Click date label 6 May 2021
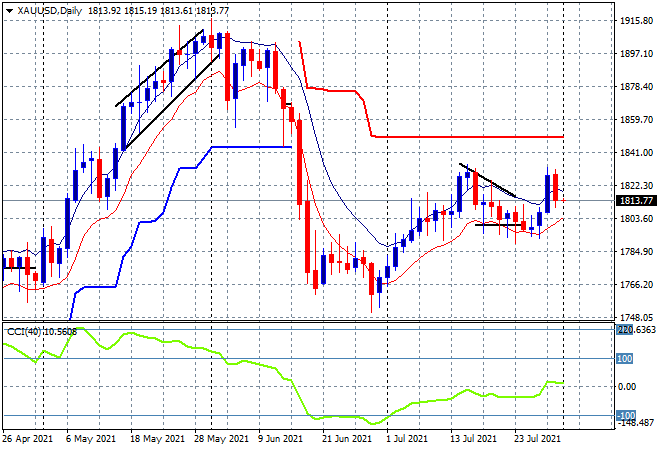Screen dimensions: 660x450 pyautogui.click(x=90, y=439)
